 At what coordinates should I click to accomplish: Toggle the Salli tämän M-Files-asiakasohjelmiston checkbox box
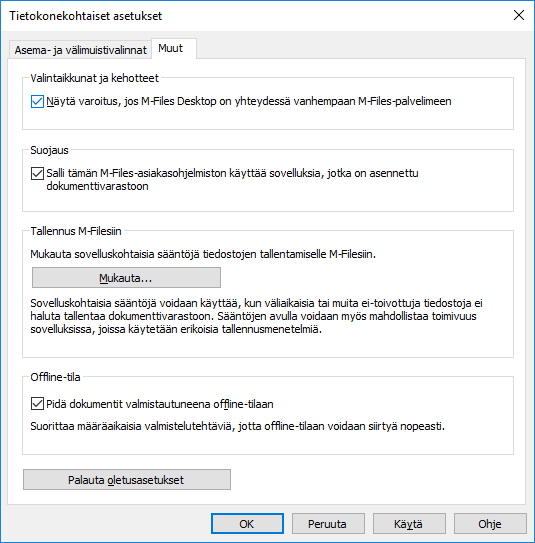point(37,173)
